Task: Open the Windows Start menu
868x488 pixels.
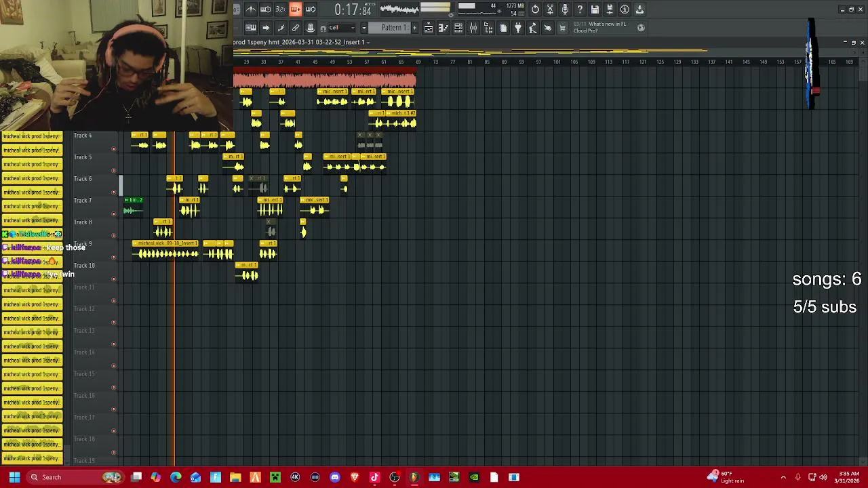Action: tap(14, 477)
